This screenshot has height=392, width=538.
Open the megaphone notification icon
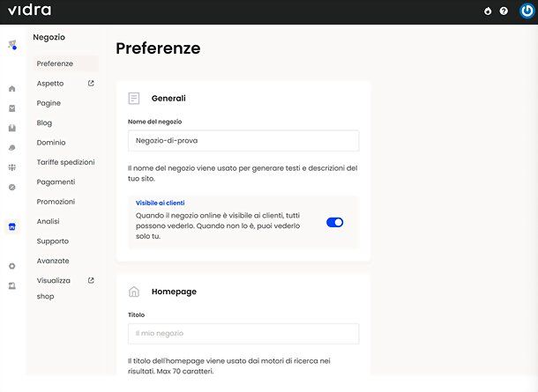pos(12,45)
